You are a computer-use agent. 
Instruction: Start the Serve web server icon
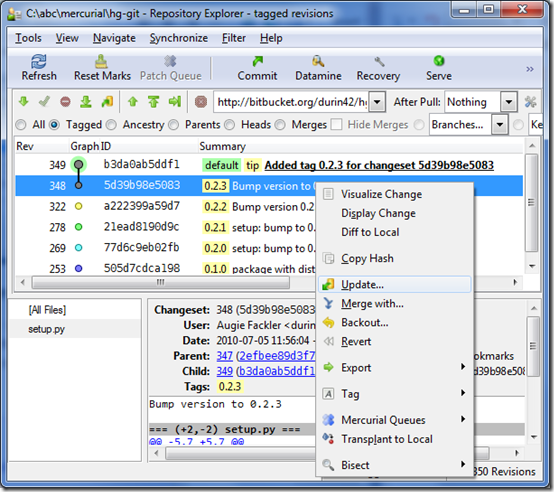439,68
